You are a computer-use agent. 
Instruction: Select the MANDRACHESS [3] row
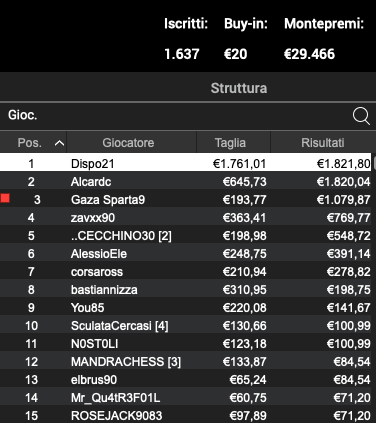[x=185, y=362]
